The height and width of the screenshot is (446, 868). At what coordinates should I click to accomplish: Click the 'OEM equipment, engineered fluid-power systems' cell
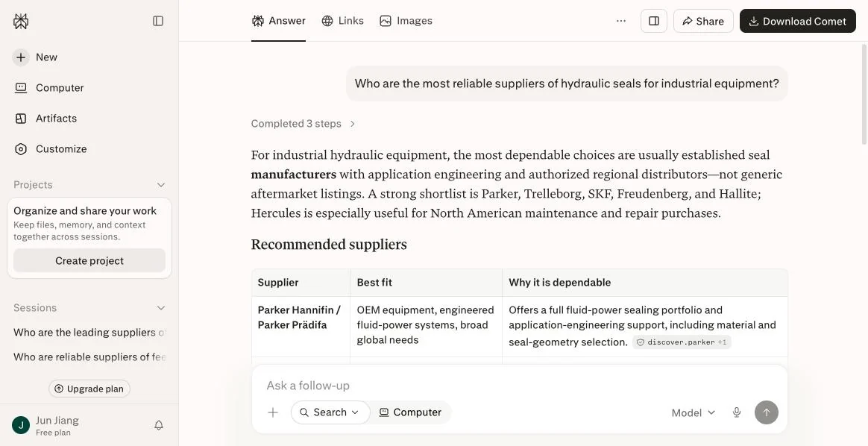tap(425, 325)
